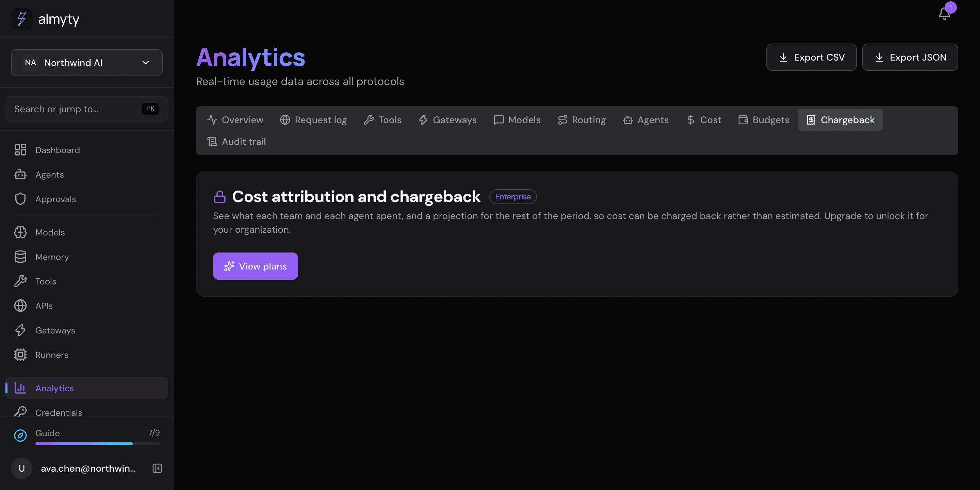
Task: Click the Guide progress bar
Action: 97,444
